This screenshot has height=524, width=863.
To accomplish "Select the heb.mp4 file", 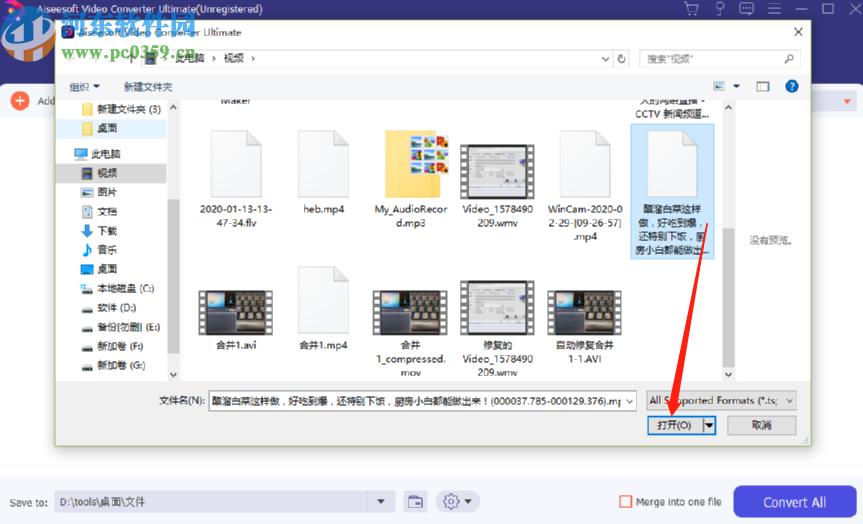I will (324, 171).
